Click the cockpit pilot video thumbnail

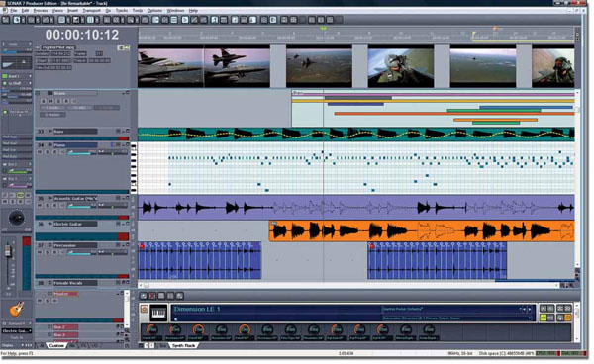[401, 66]
